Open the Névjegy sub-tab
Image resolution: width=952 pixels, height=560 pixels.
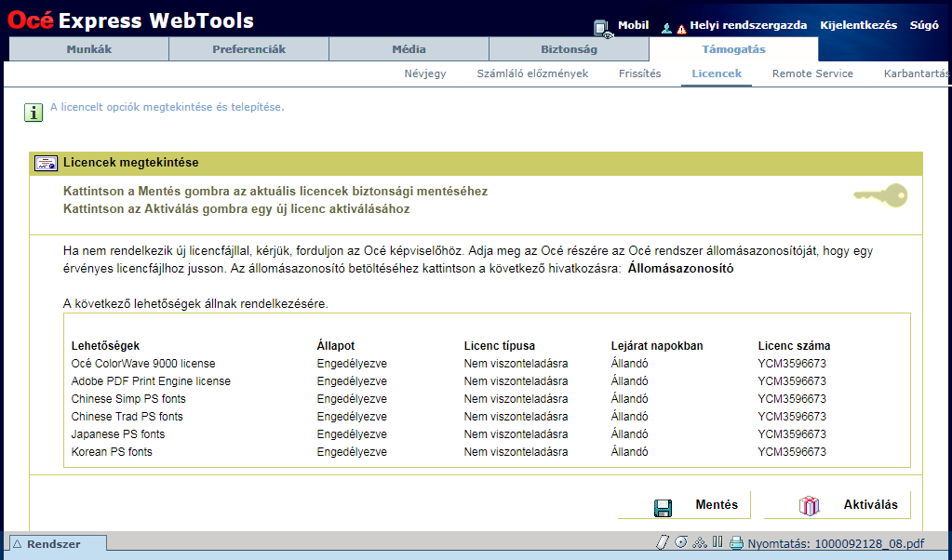tap(425, 73)
